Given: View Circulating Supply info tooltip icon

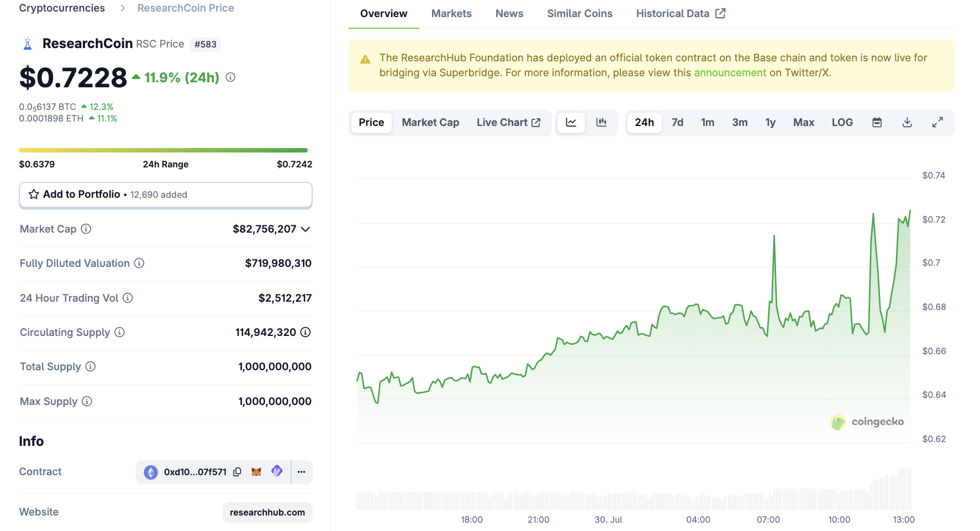Looking at the screenshot, I should tap(119, 332).
